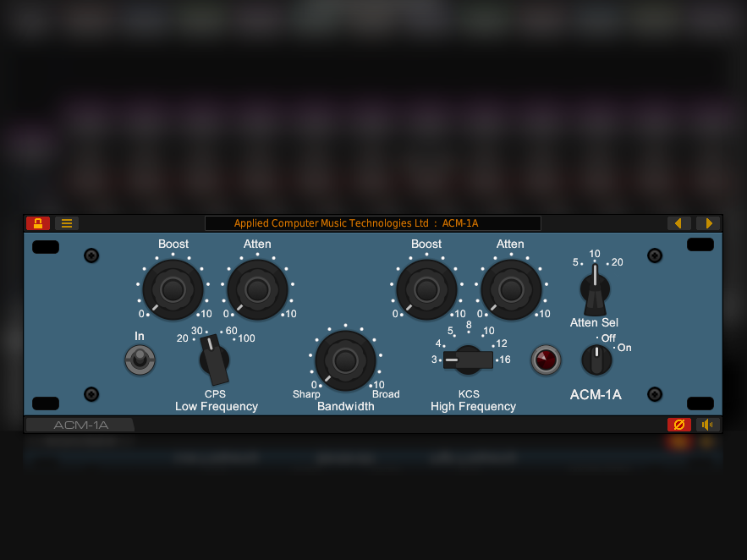Click the next preset right arrow
Image resolution: width=747 pixels, height=560 pixels.
click(x=708, y=223)
